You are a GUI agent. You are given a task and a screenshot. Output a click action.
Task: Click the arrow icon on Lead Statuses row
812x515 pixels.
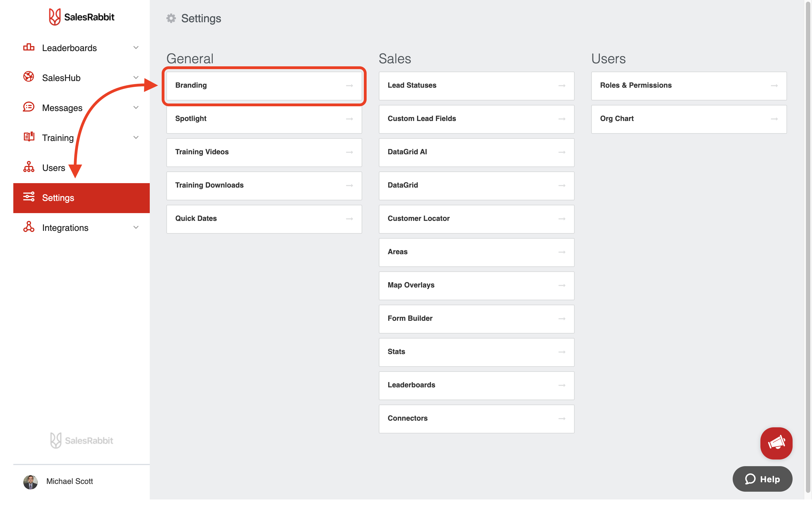(x=562, y=86)
